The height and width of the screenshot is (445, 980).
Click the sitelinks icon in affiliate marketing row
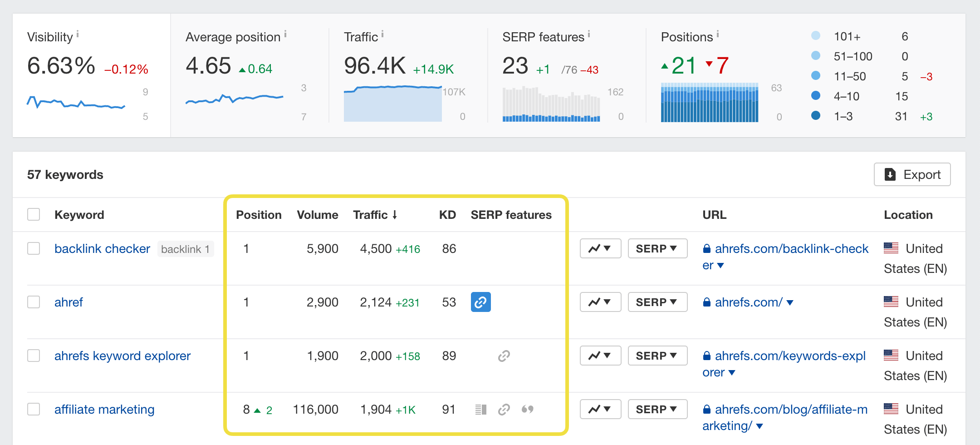[x=480, y=409]
